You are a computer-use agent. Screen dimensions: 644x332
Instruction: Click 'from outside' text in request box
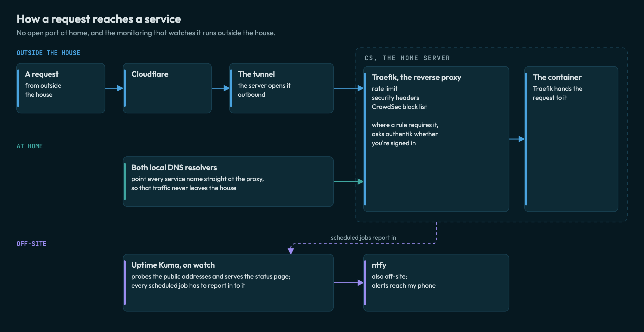[43, 86]
